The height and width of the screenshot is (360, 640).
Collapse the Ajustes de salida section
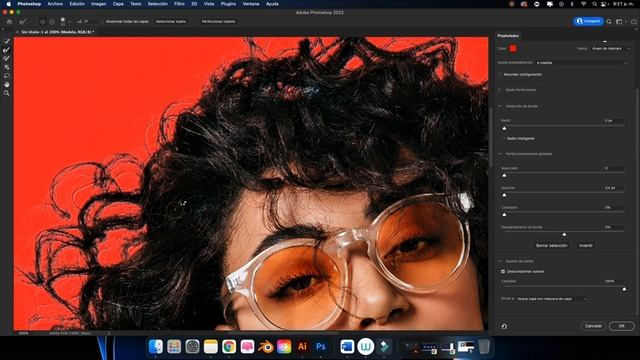[500, 261]
